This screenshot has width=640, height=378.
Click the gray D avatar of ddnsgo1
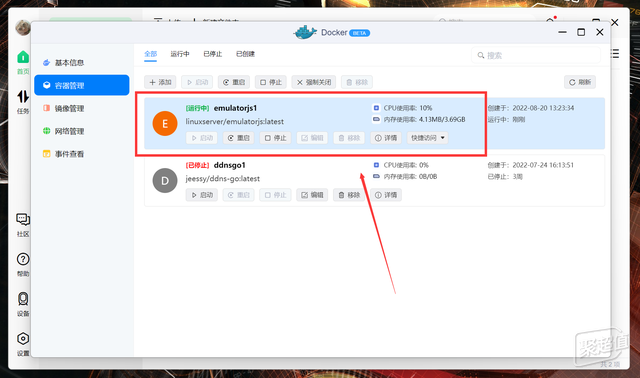tap(165, 180)
